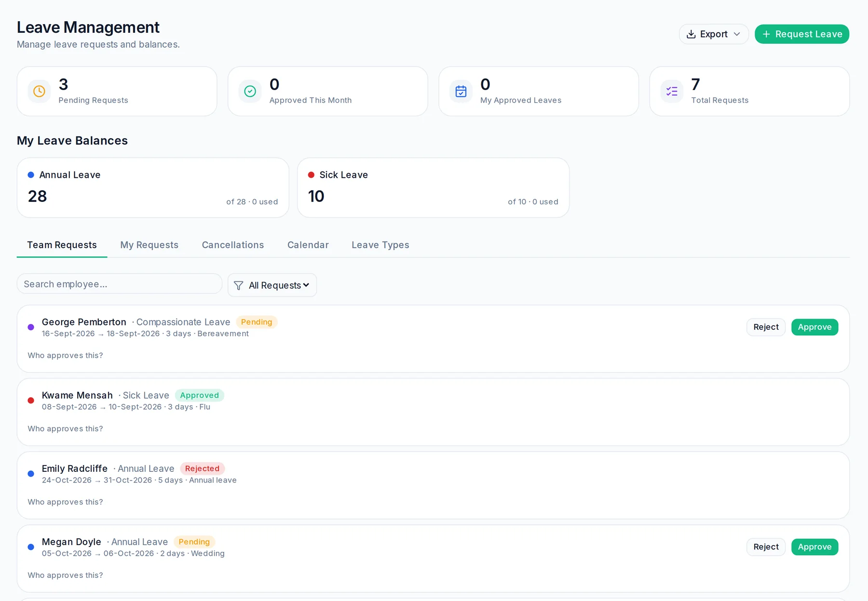Screen dimensions: 868x601
Task: Click 'Who approves this?' under Emily Radcliffe
Action: point(65,502)
